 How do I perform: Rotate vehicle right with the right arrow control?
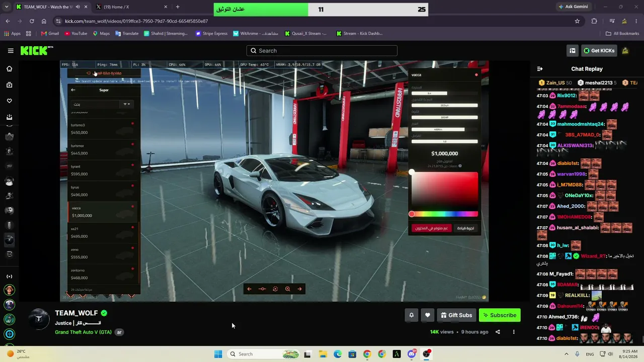[300, 289]
